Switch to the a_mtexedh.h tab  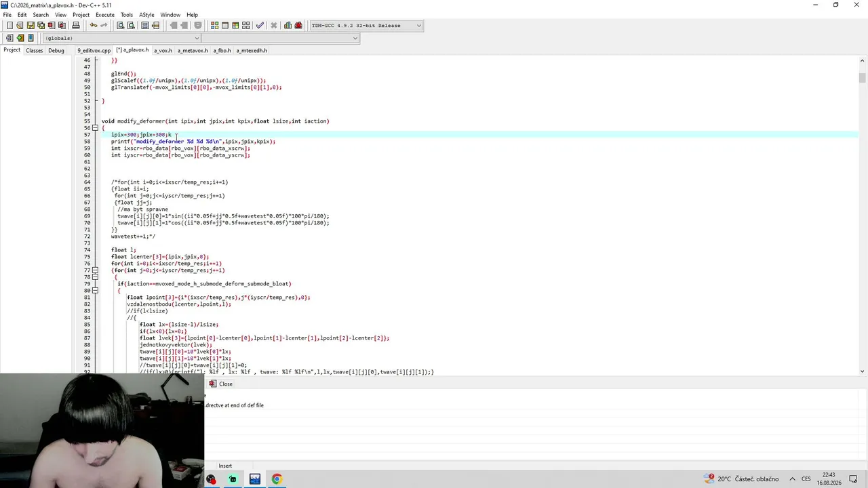point(252,50)
